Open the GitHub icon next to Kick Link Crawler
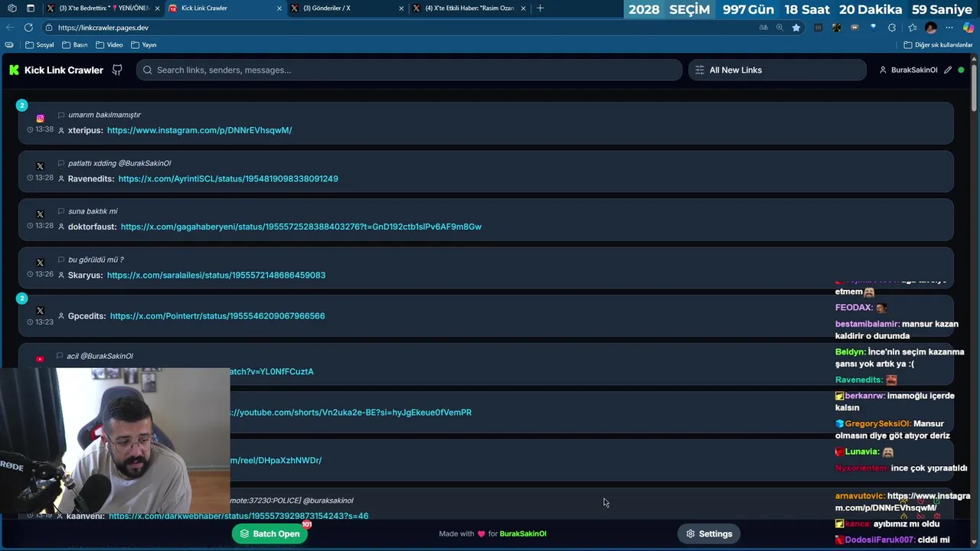This screenshot has width=980, height=551. pyautogui.click(x=117, y=70)
